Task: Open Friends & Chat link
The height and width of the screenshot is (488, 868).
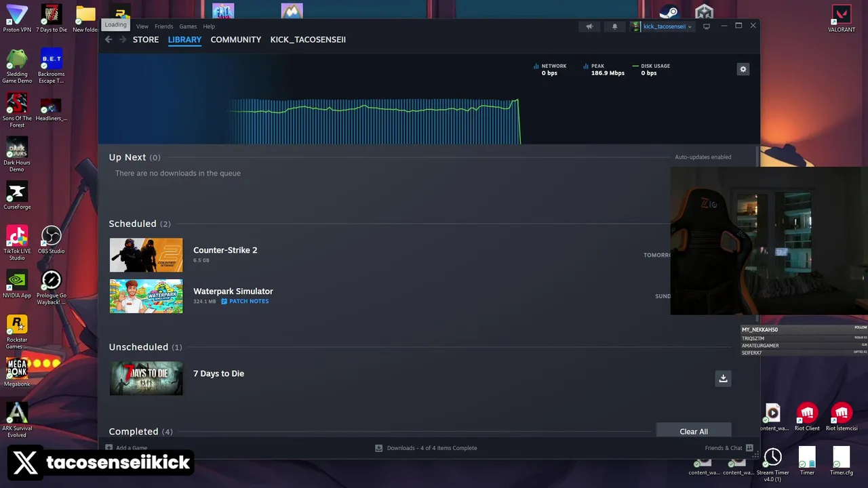Action: (724, 448)
